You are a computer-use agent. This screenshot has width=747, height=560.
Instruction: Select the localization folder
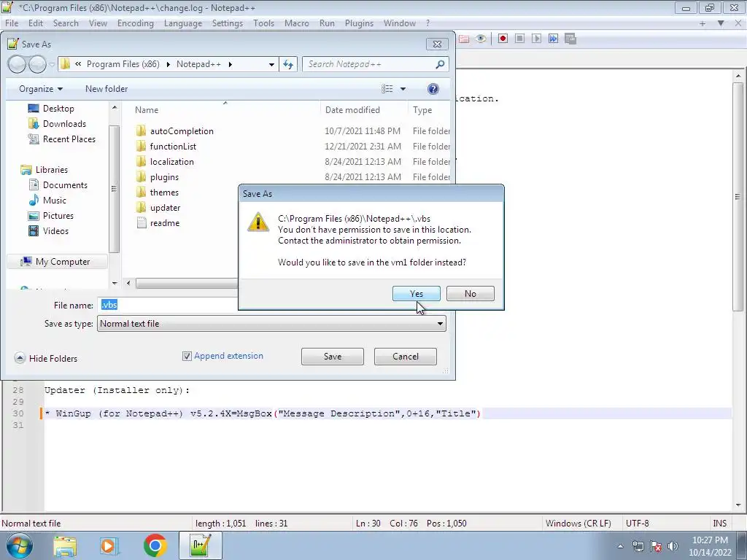171,161
